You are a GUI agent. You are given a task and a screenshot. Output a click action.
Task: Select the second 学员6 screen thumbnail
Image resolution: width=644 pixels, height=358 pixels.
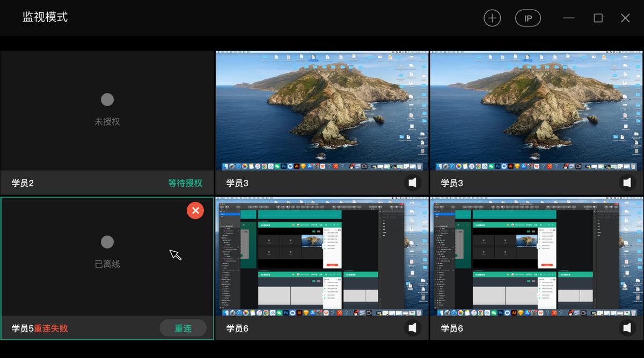coord(537,257)
